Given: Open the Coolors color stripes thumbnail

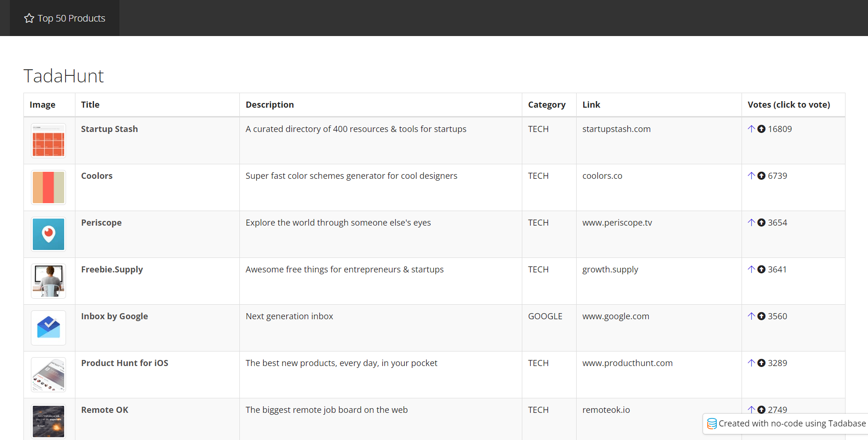Looking at the screenshot, I should tap(49, 188).
